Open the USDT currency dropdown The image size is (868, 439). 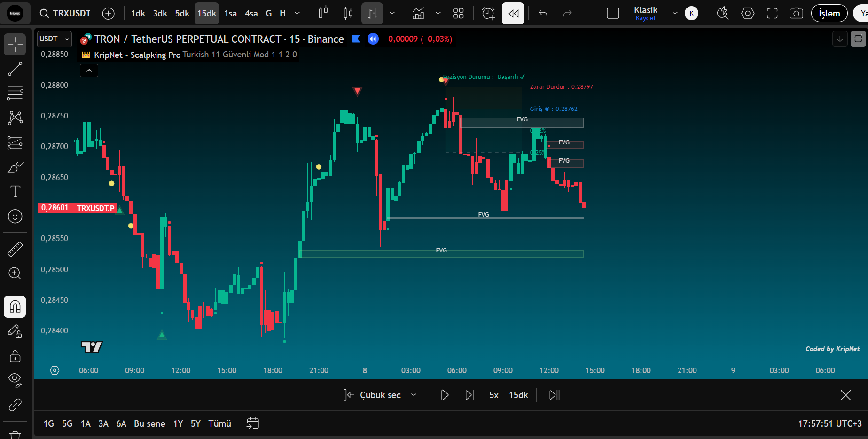54,39
